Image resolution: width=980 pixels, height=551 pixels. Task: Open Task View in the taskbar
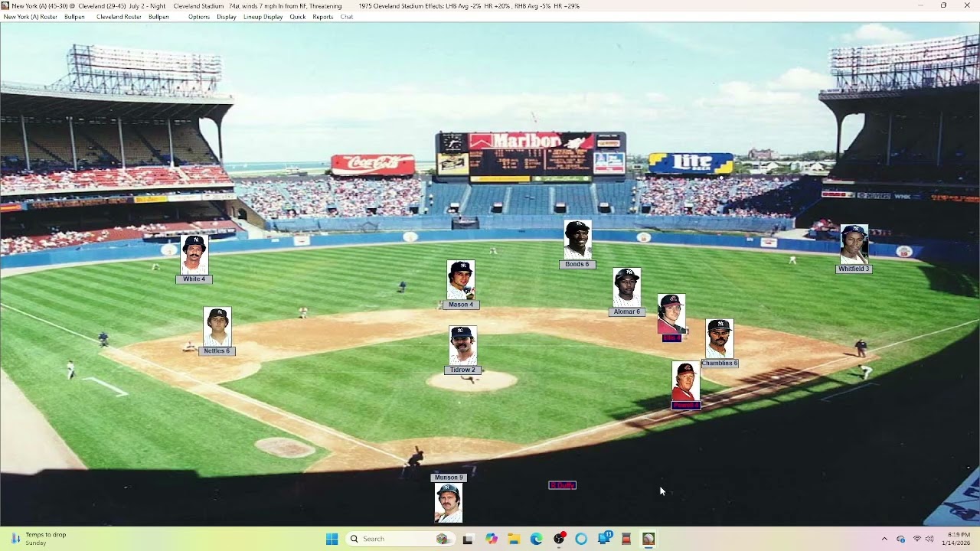point(468,539)
